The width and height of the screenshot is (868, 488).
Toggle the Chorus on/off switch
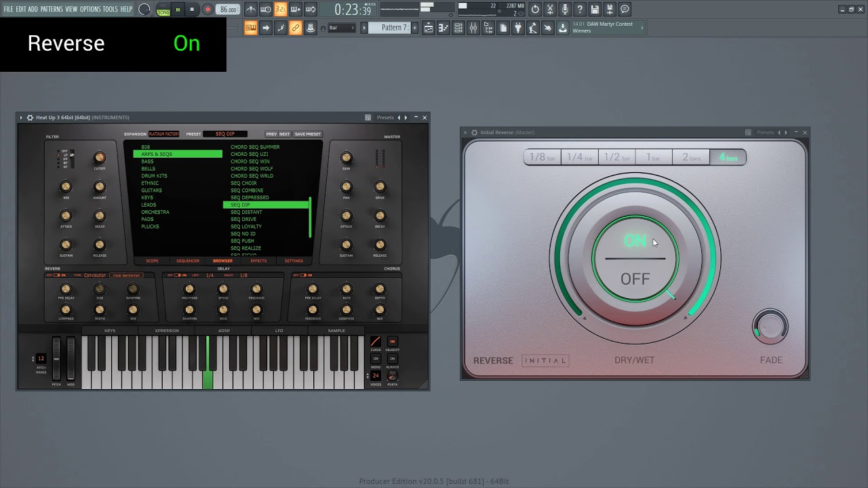(303, 275)
